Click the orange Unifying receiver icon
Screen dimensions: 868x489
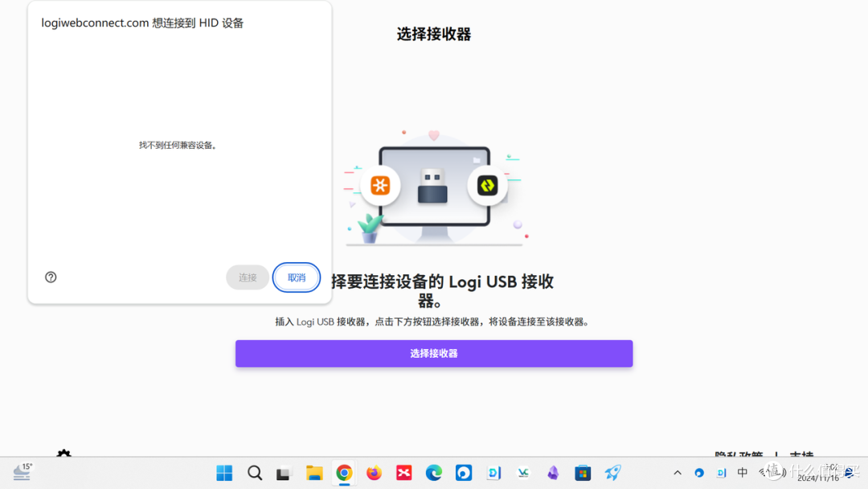tap(380, 185)
